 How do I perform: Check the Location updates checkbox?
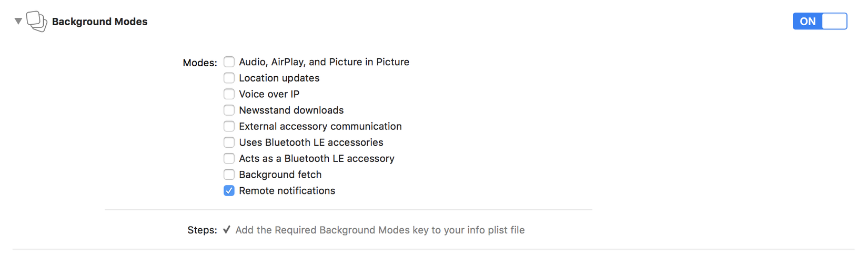(x=229, y=78)
